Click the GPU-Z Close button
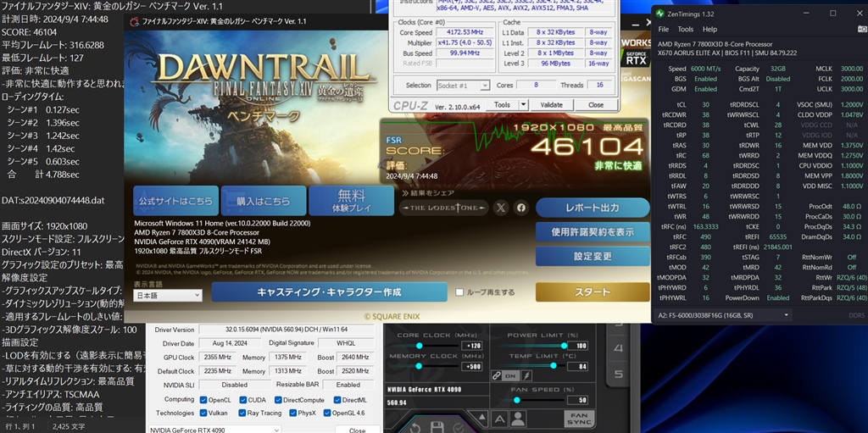The image size is (868, 433). tap(357, 430)
